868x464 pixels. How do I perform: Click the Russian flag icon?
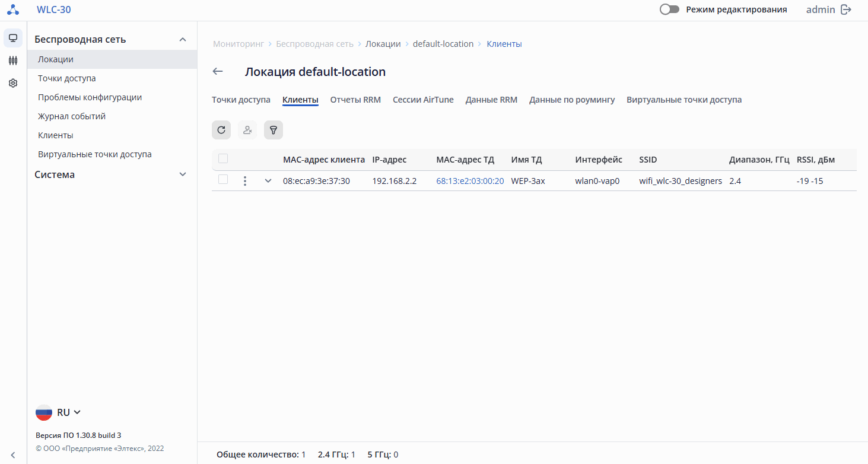(44, 412)
